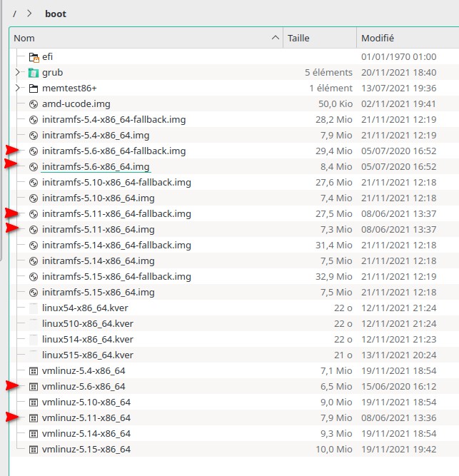Click the date 19/11/2021 19:42

[x=399, y=450]
